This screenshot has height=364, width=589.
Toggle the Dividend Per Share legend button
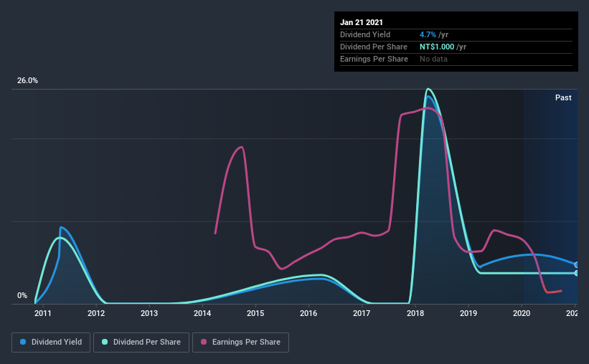click(141, 343)
